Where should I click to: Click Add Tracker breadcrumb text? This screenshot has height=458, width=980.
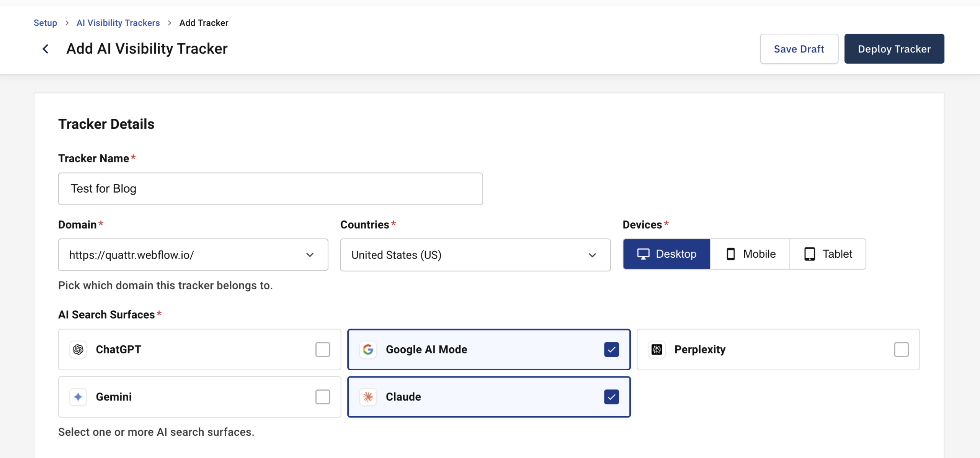204,23
